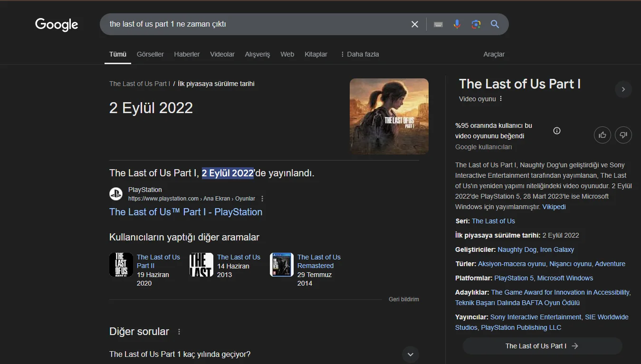Viewport: 641px width, 364px height.
Task: Open the Vikipedi link
Action: pyautogui.click(x=554, y=207)
